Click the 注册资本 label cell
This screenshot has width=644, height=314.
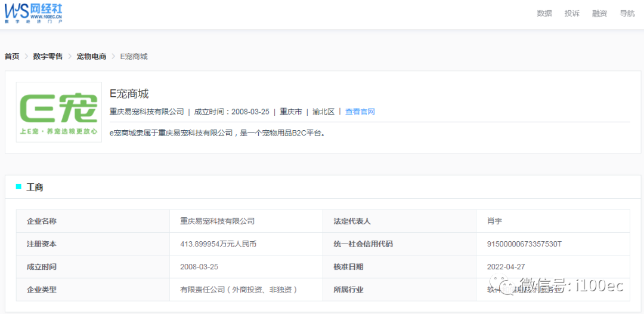(93, 244)
